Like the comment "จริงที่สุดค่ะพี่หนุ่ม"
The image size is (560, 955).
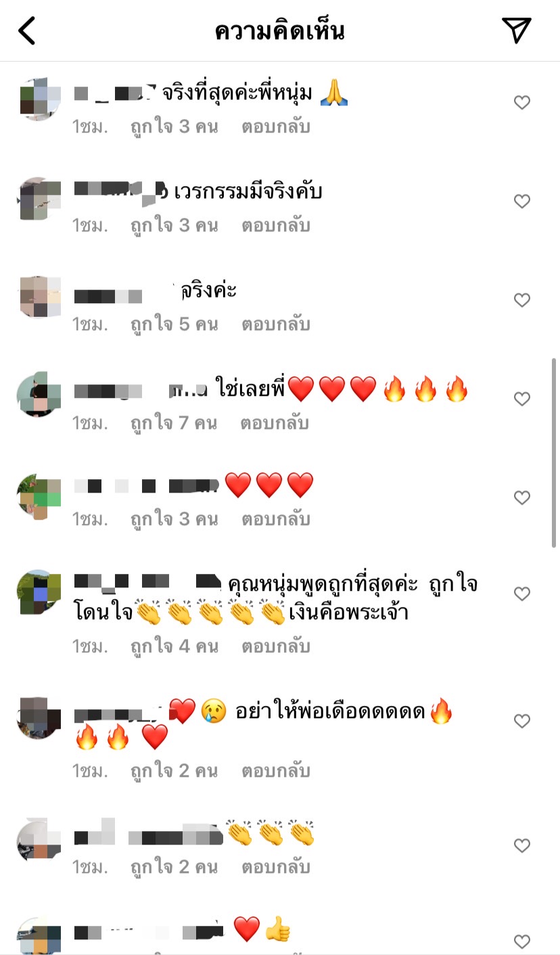pos(522,103)
